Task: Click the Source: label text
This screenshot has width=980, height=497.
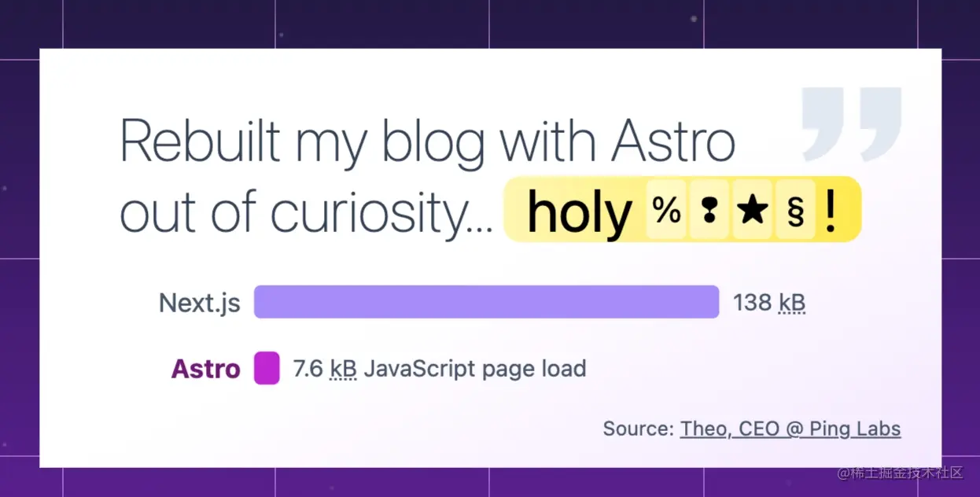Action: pyautogui.click(x=639, y=429)
